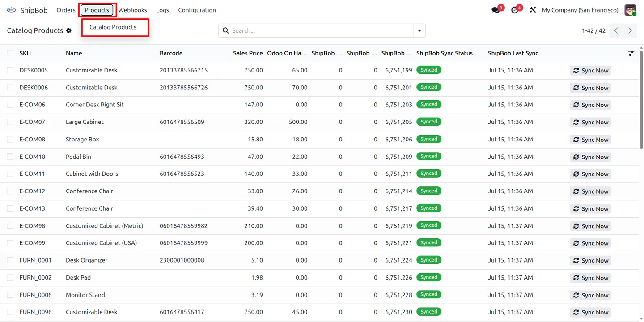This screenshot has width=644, height=322.
Task: Click Sync Now for E-COM06
Action: [590, 105]
